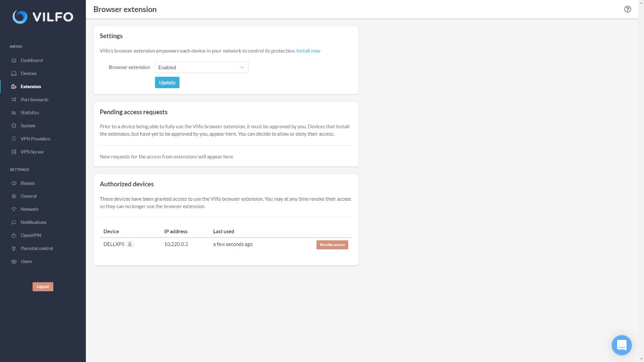Viewport: 644px width, 362px height.
Task: Click the Parental control shield icon
Action: tap(14, 248)
